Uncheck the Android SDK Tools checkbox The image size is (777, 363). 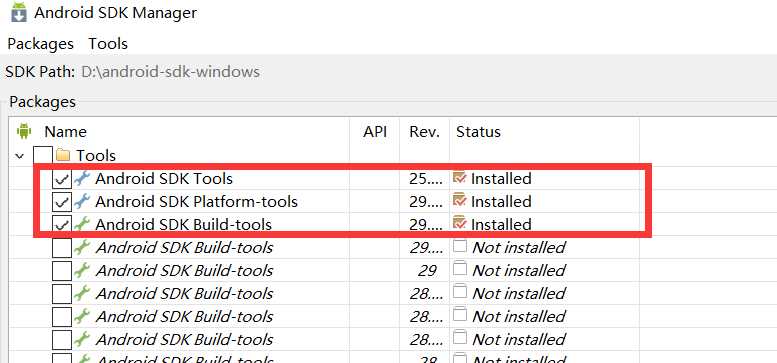coord(62,179)
